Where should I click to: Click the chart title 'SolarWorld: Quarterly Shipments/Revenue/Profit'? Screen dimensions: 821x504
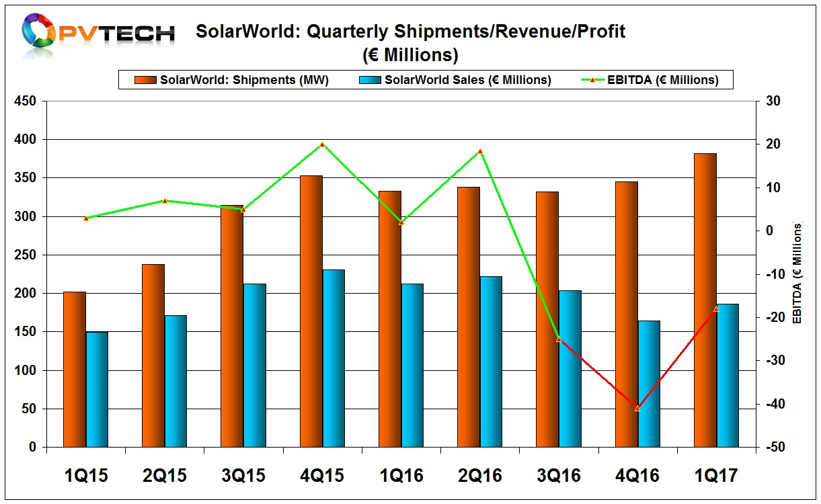coord(410,32)
